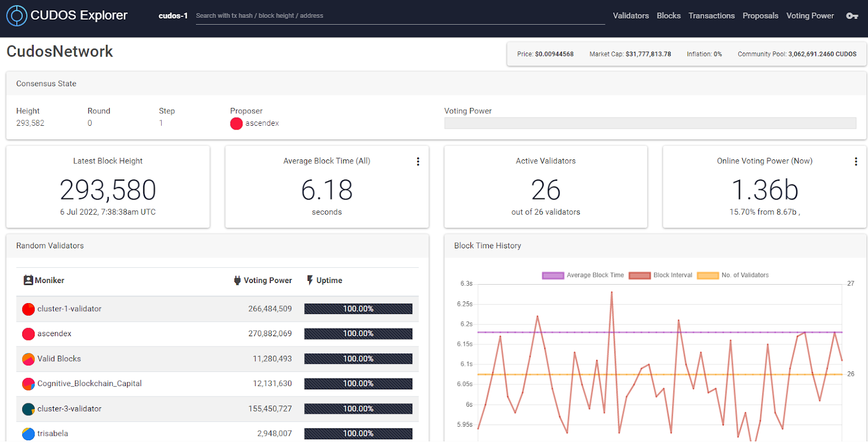Open cluster-3-validator validator link
Screen dimensions: 868x443
(69, 409)
